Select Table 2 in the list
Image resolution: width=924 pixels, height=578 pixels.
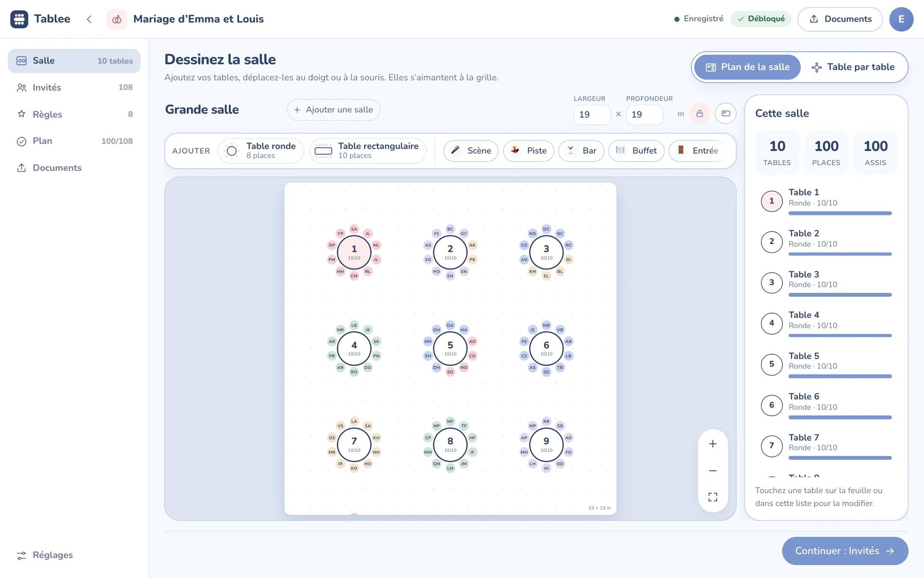click(x=826, y=242)
